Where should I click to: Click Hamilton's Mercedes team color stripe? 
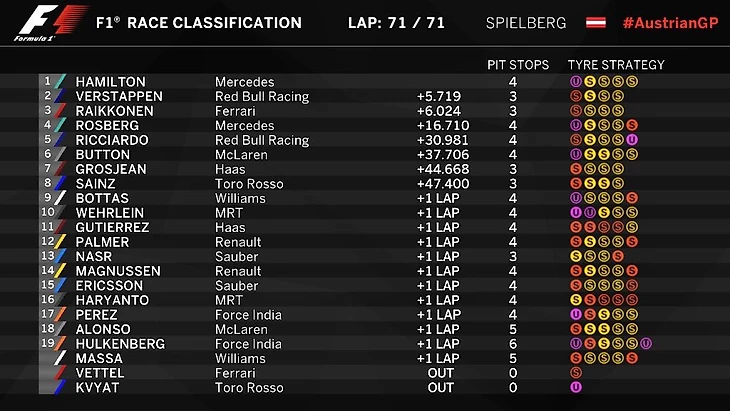tap(60, 82)
